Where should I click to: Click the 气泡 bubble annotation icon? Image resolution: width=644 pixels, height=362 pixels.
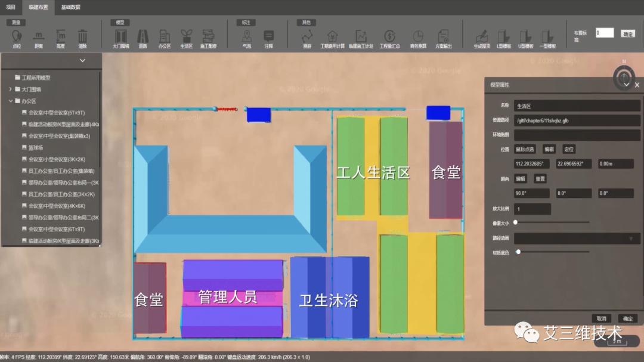click(x=246, y=36)
